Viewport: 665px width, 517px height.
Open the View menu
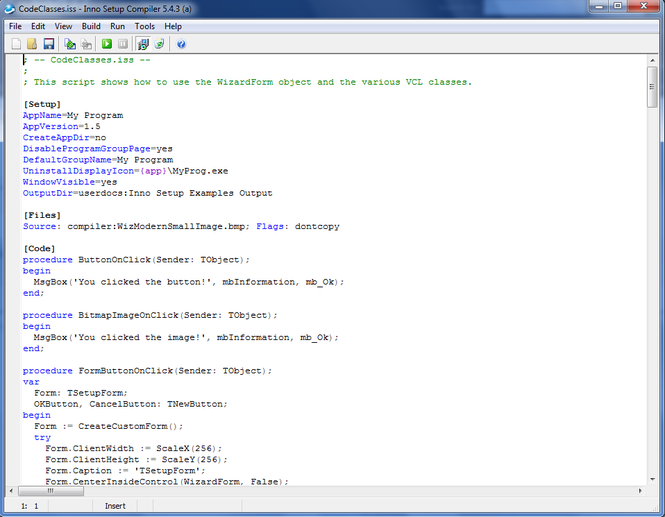[63, 26]
